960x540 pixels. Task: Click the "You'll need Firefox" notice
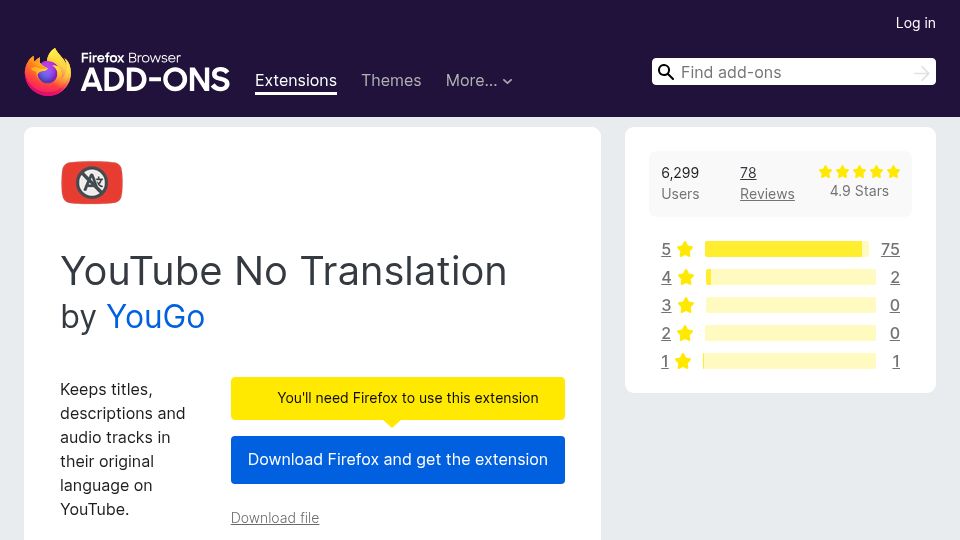coord(398,399)
